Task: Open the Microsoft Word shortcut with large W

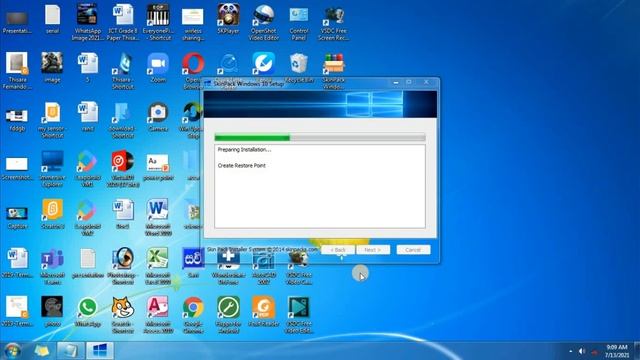Action: point(158,217)
